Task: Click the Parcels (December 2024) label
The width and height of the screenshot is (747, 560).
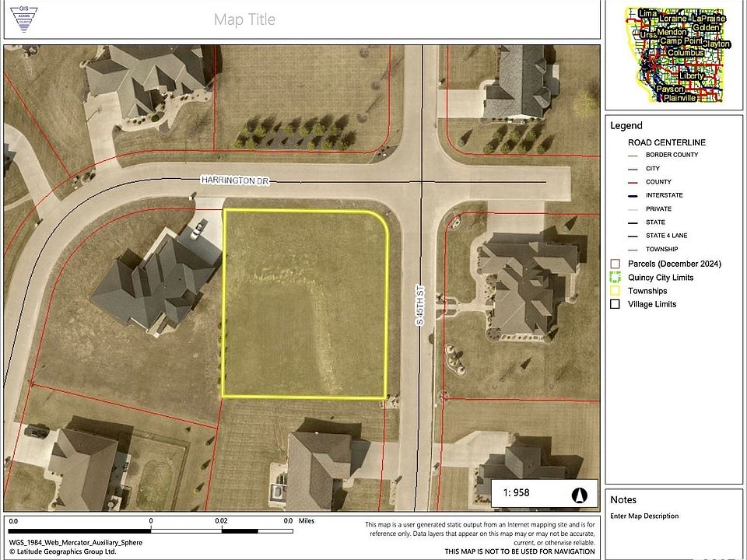Action: 674,264
